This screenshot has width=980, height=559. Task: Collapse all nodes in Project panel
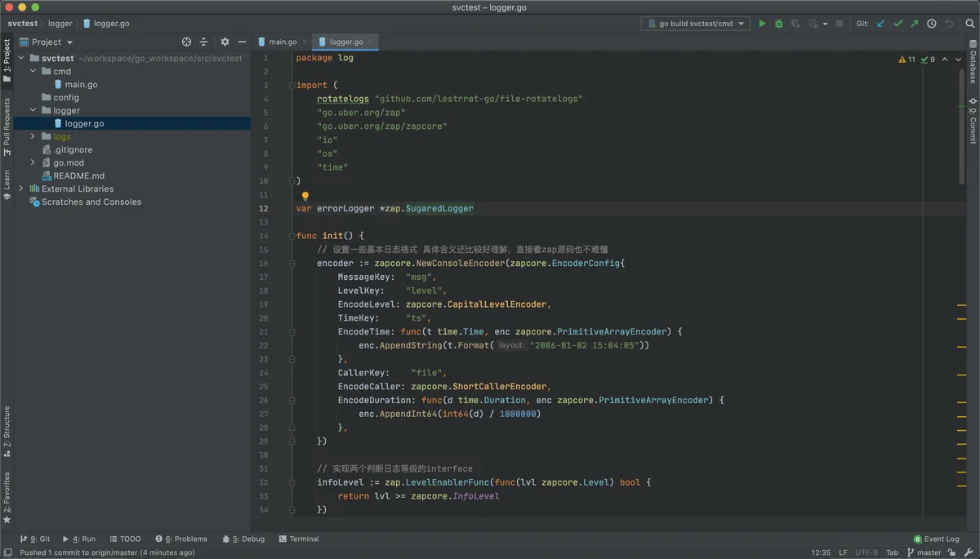coord(203,42)
